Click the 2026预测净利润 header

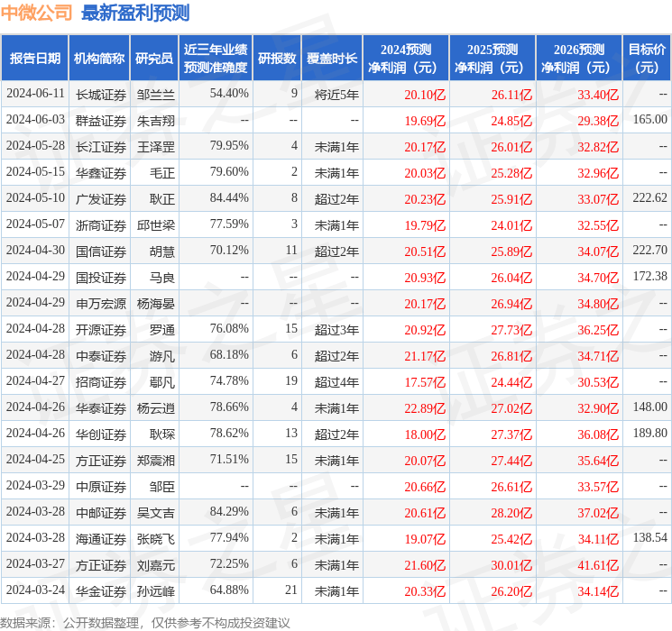(579, 59)
